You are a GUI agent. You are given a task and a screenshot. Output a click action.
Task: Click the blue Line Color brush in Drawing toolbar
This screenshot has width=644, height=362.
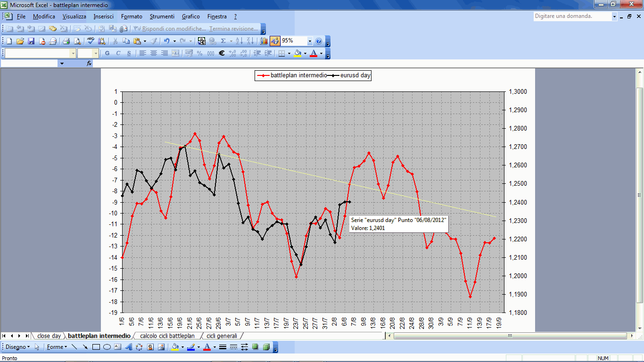coord(191,347)
